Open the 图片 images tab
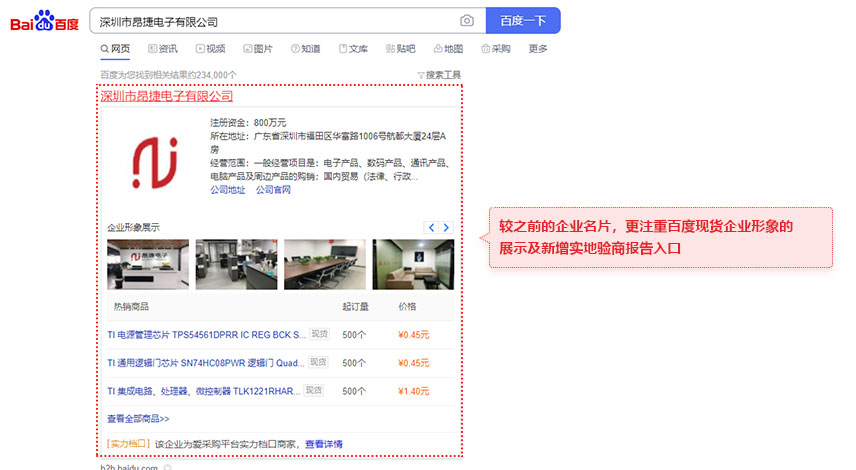 (258, 48)
